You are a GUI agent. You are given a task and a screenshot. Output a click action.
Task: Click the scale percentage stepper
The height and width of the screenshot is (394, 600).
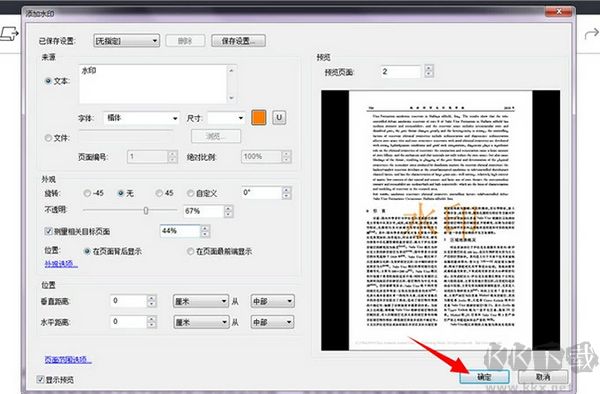205,231
